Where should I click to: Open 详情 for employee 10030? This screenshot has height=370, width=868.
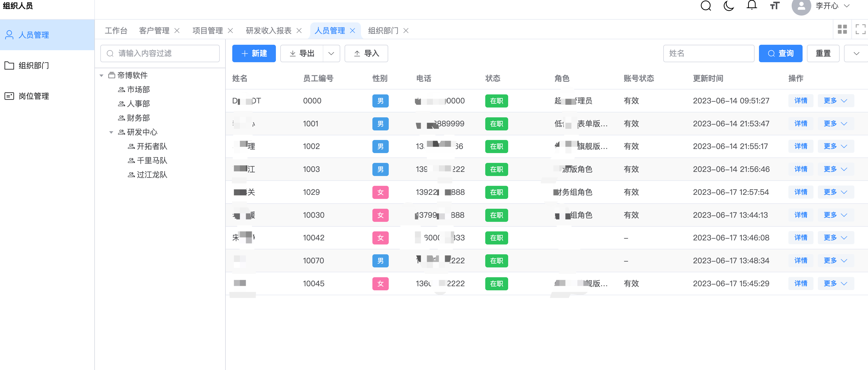coord(801,215)
